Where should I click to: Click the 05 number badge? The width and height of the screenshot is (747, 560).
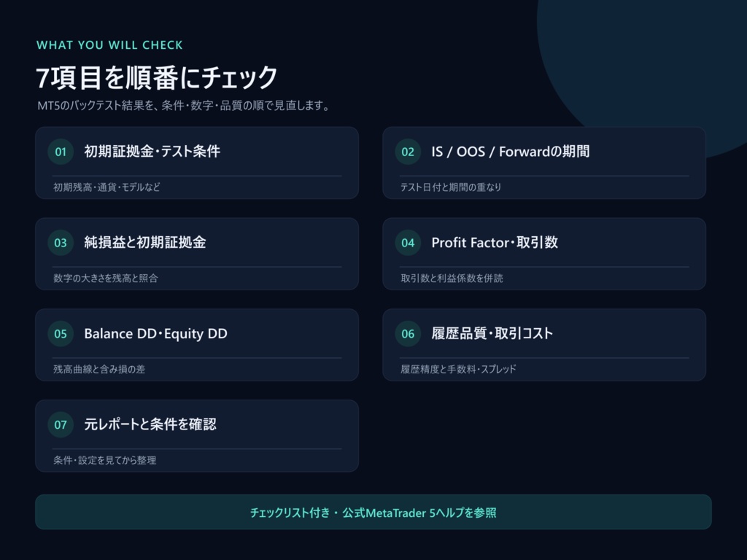61,334
